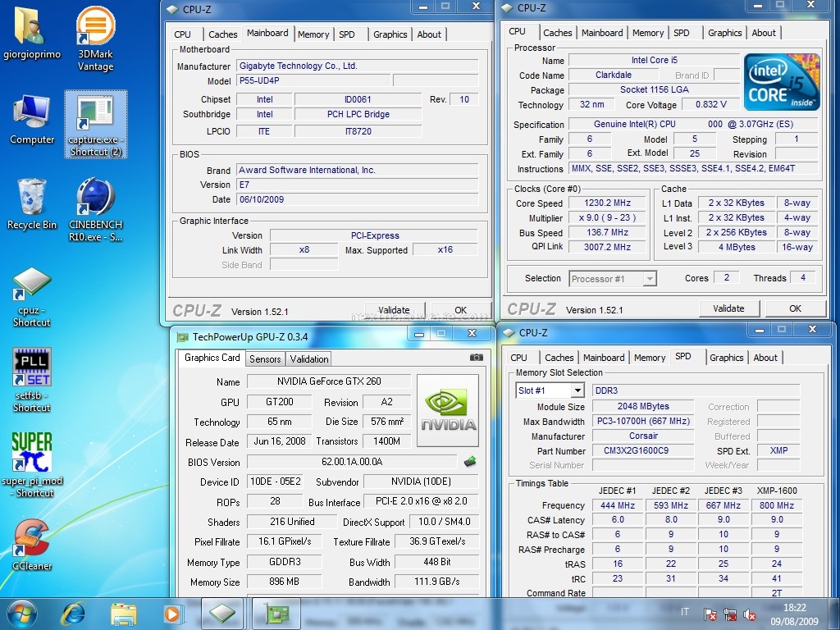Click the Device ID value 10DE - 05E2
The width and height of the screenshot is (840, 630).
276,481
